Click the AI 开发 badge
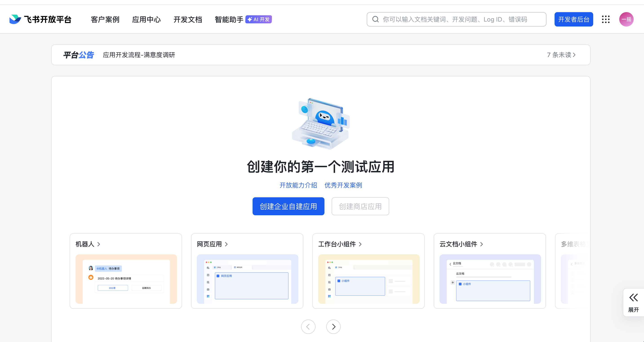 [258, 19]
